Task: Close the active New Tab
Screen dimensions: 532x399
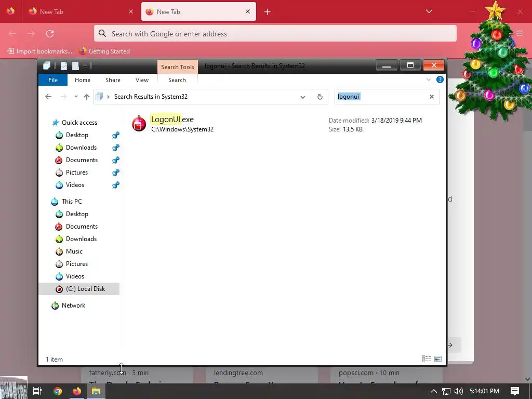Action: [248, 11]
